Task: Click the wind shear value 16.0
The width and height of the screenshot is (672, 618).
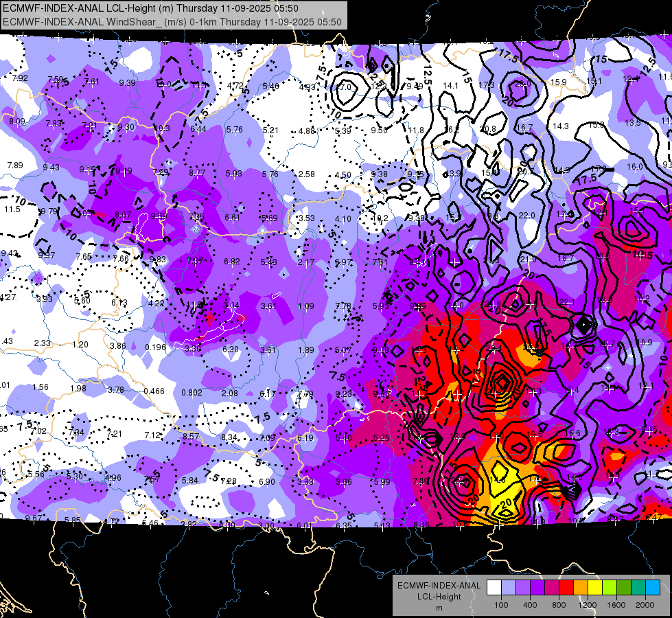Action: pyautogui.click(x=635, y=166)
